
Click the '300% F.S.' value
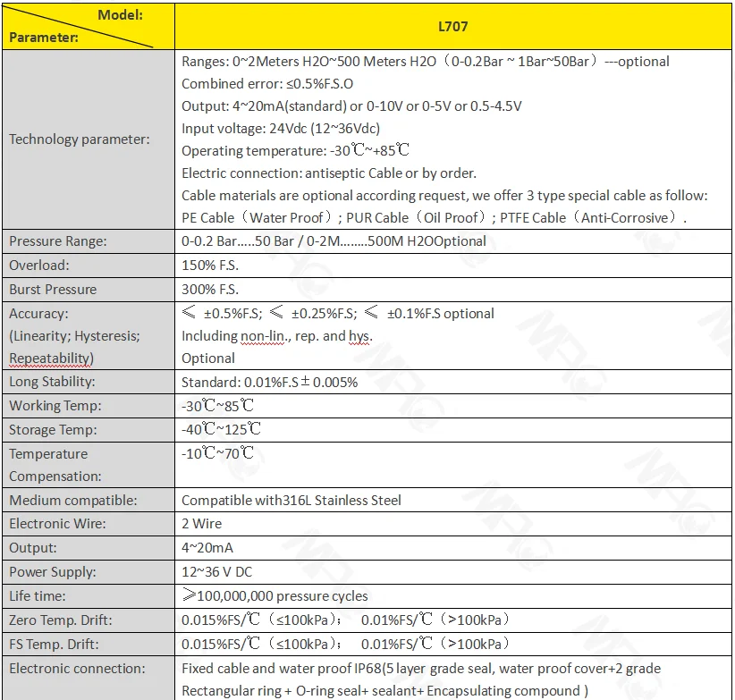pos(210,290)
